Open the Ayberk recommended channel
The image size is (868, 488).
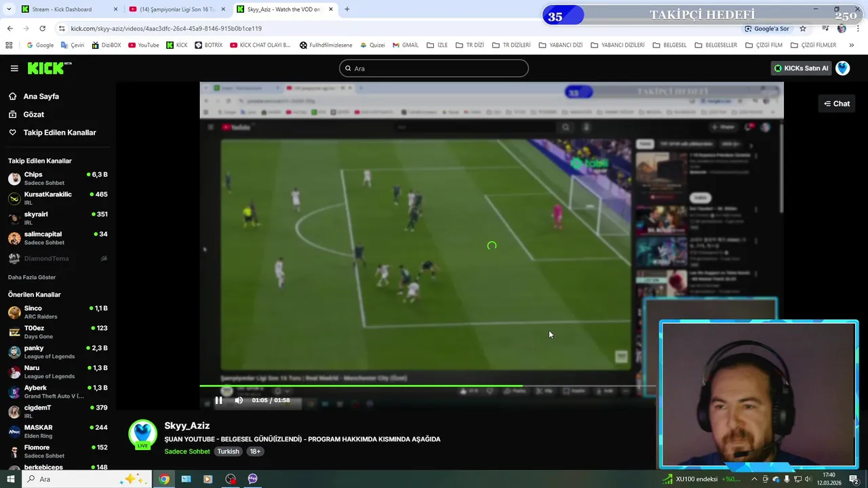tap(58, 392)
